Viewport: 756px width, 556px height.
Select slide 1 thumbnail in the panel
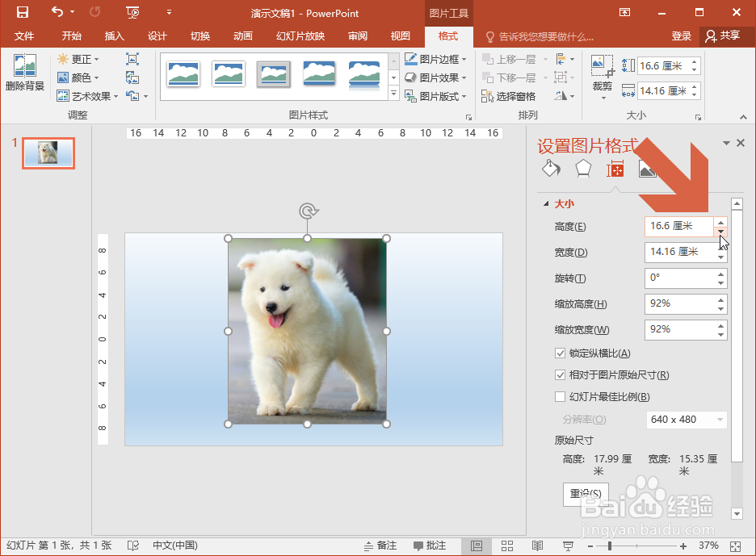point(48,153)
